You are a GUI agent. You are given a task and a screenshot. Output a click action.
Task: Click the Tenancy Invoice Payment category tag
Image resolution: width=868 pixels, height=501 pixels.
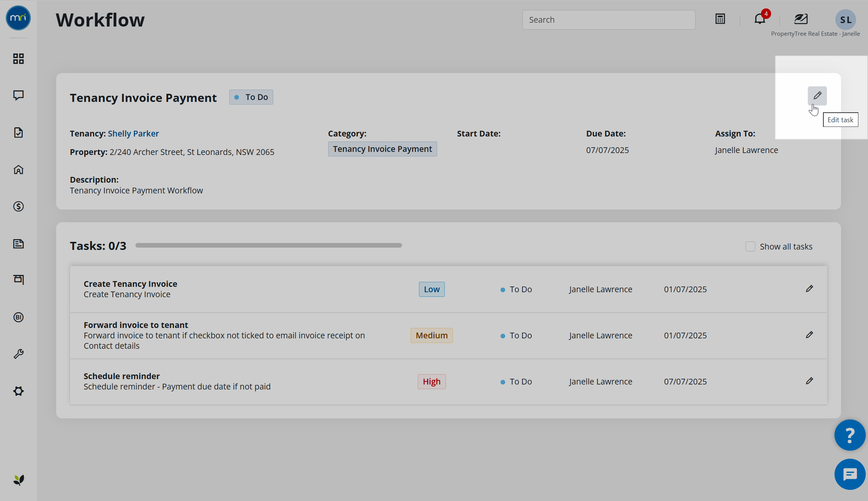coord(382,149)
